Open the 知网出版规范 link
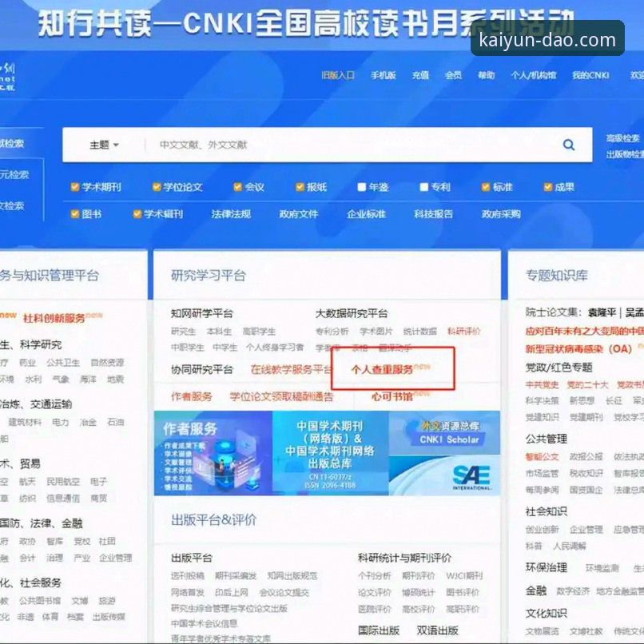The height and width of the screenshot is (644, 644). point(292,576)
